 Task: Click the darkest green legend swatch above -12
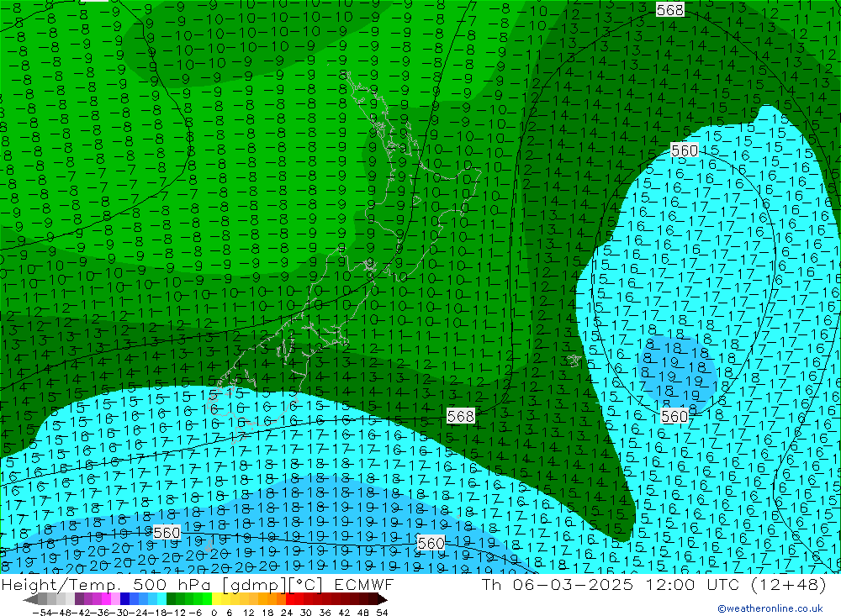(x=171, y=599)
